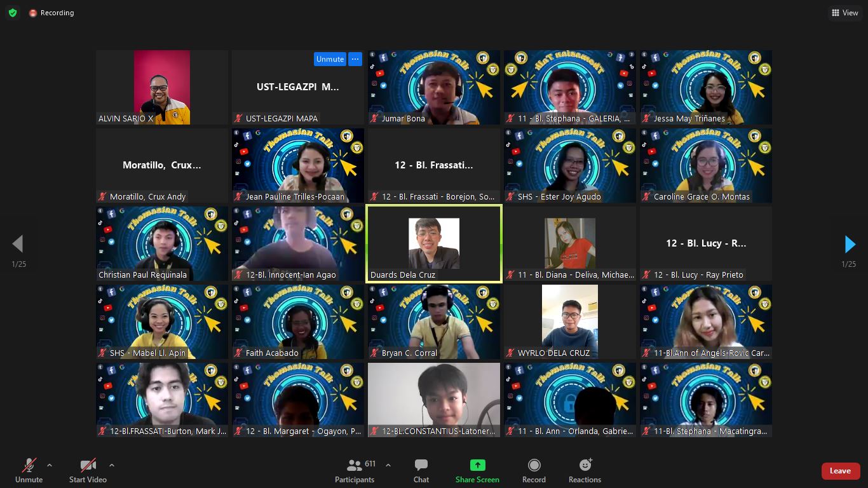Start your video camera

(x=88, y=471)
